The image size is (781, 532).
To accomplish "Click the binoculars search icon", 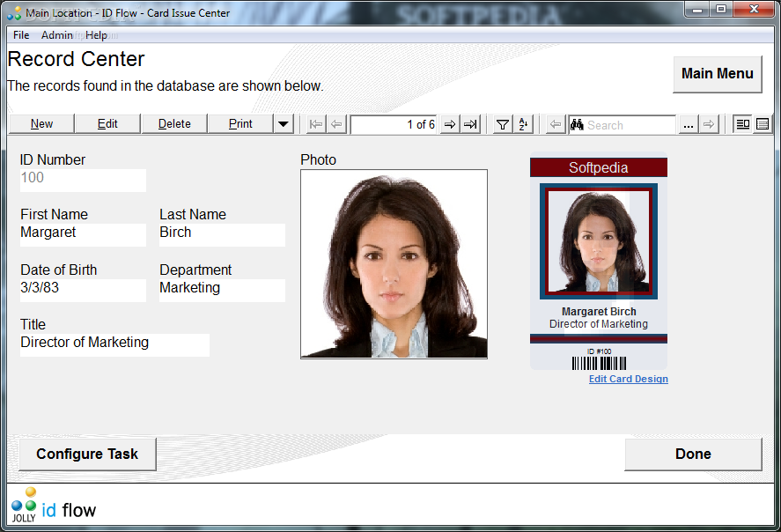I will pos(577,124).
